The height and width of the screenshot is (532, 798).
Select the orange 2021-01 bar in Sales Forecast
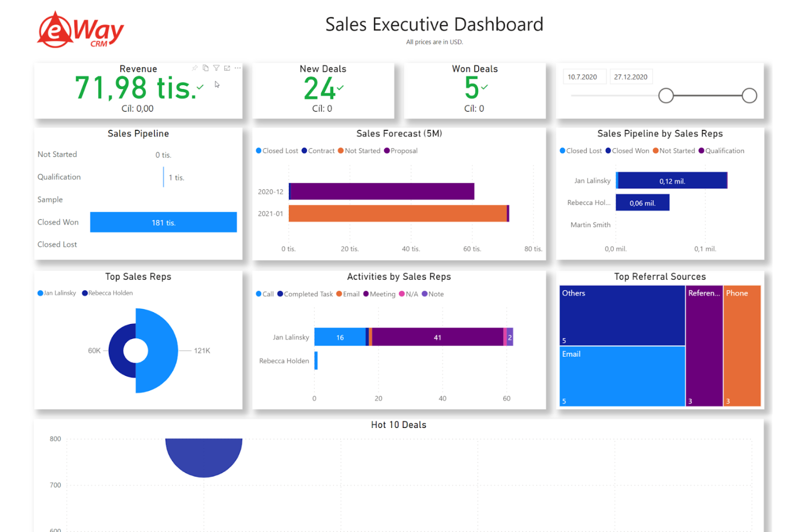(x=398, y=213)
